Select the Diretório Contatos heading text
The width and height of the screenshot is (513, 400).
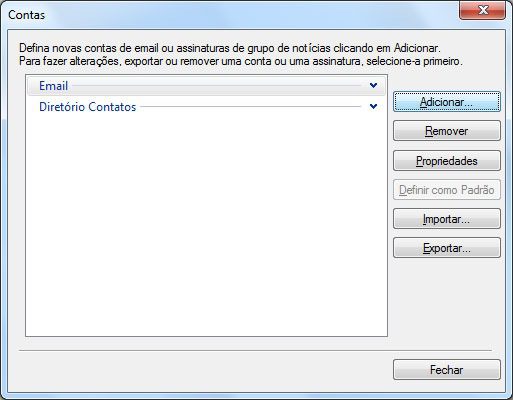88,107
